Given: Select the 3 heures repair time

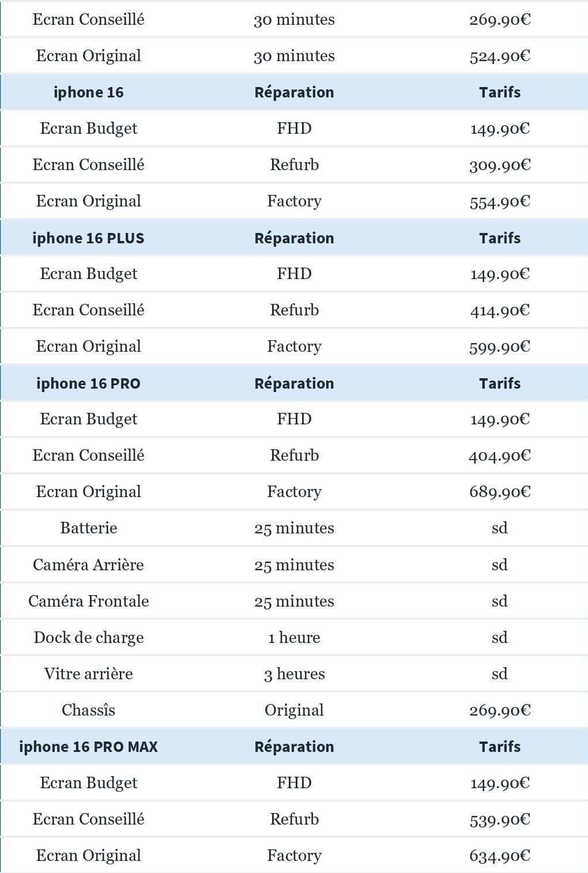Looking at the screenshot, I should pyautogui.click(x=294, y=673).
